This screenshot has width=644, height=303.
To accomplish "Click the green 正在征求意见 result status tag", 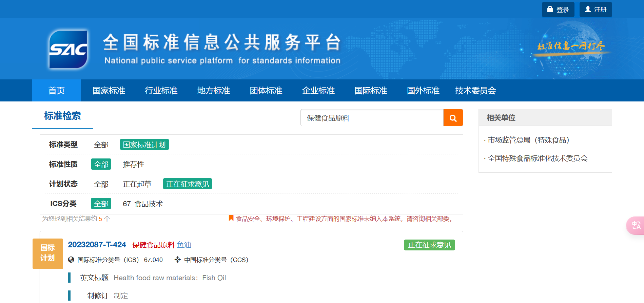I will 429,245.
